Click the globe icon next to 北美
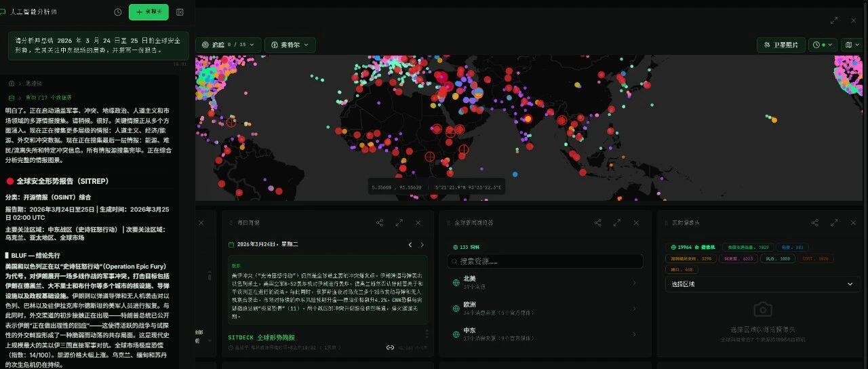Screen dimensions: 868x369 pos(456,282)
